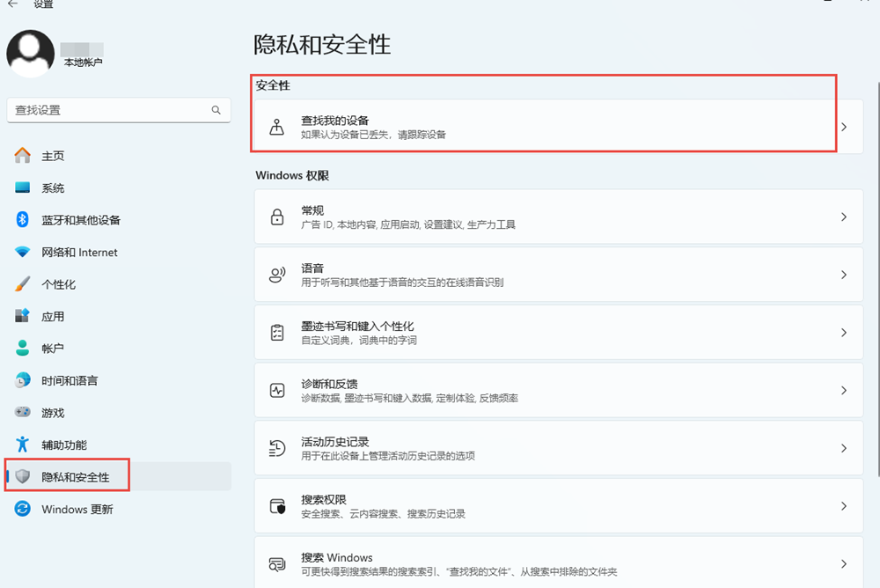Open 语音 via its chevron arrow
The image size is (880, 588).
[x=844, y=275]
